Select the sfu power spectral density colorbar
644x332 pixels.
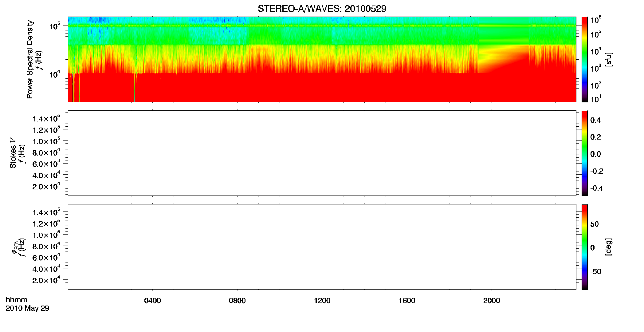click(x=585, y=59)
